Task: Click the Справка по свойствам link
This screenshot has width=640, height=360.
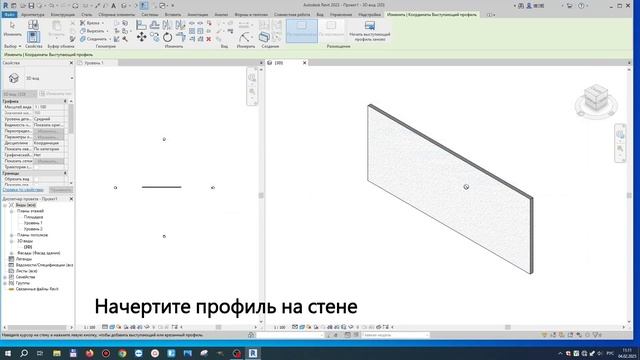Action: [x=23, y=190]
